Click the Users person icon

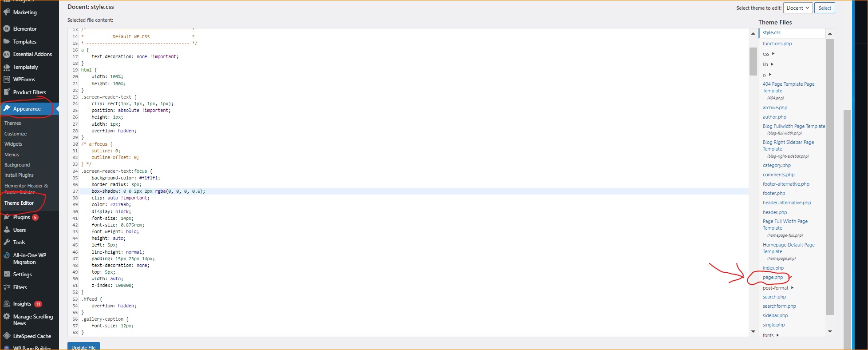tap(7, 230)
